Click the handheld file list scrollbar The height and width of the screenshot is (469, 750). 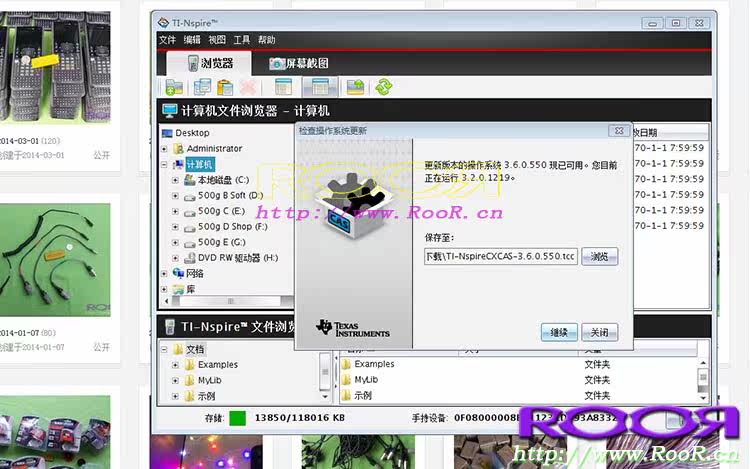703,380
